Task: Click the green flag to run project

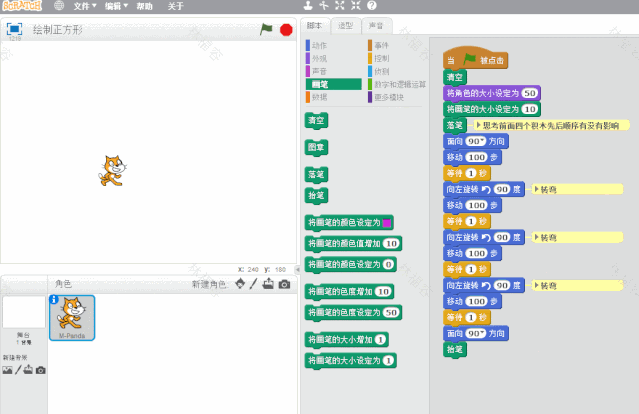Action: point(266,30)
